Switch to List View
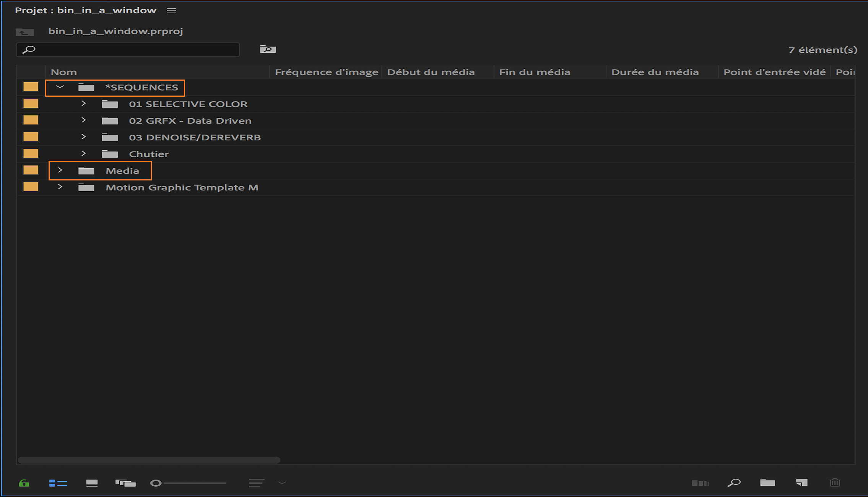Viewport: 868px width, 497px height. (x=58, y=483)
